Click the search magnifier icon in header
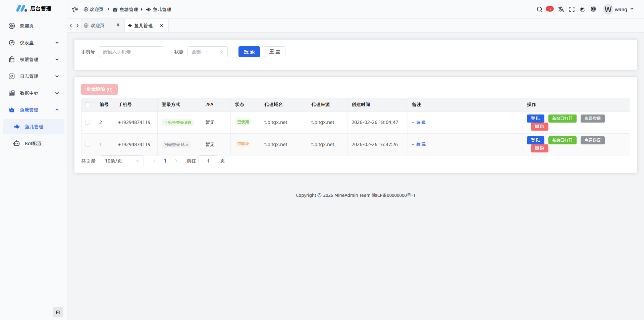The width and height of the screenshot is (644, 320). click(x=539, y=9)
